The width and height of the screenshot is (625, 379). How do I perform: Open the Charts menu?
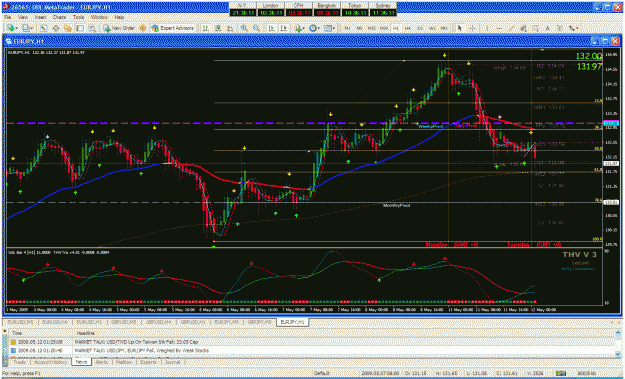pyautogui.click(x=59, y=18)
